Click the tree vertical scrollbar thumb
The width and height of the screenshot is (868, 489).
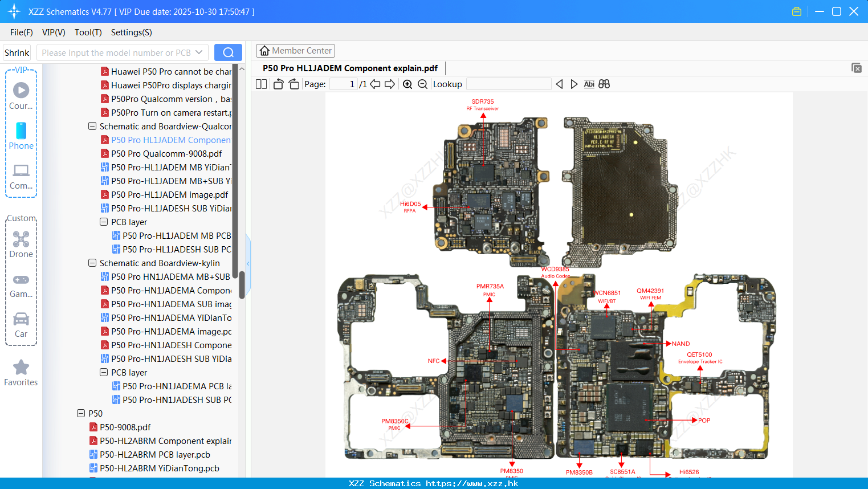(242, 284)
